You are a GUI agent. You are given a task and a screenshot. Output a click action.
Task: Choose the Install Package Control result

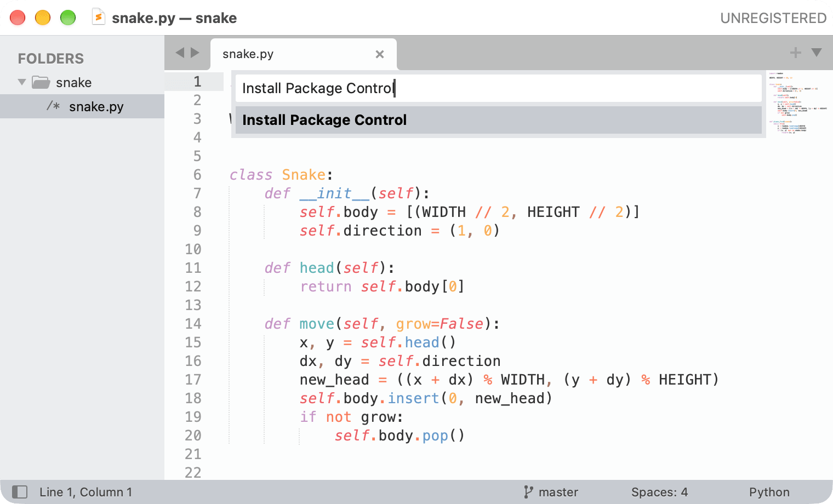point(498,120)
